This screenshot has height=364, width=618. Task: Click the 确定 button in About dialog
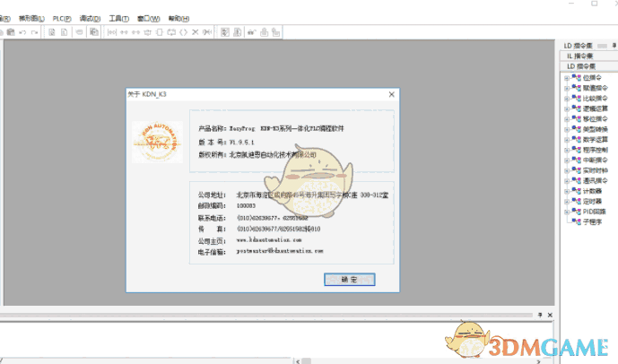349,280
